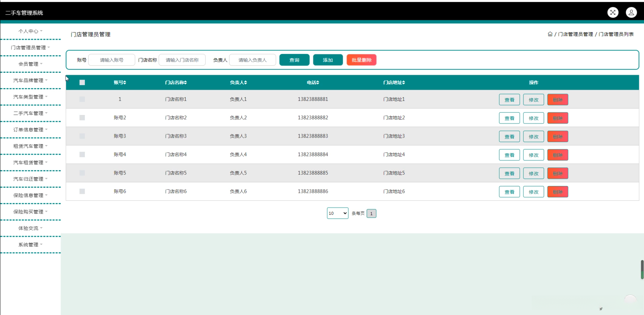
Task: Click the vertical scrollbar thumb at right edge
Action: [x=642, y=269]
